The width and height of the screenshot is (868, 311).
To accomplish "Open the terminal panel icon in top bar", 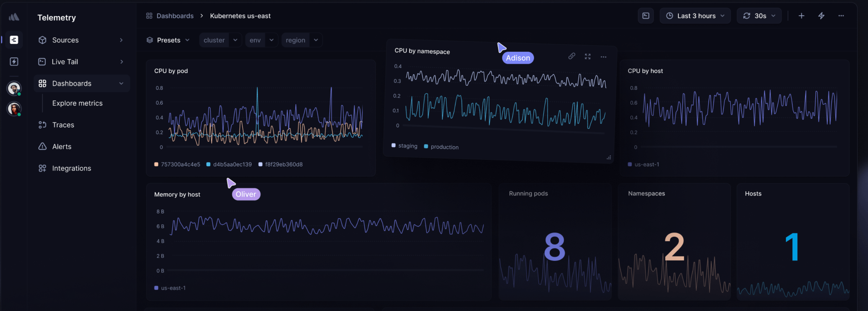I will (x=646, y=16).
